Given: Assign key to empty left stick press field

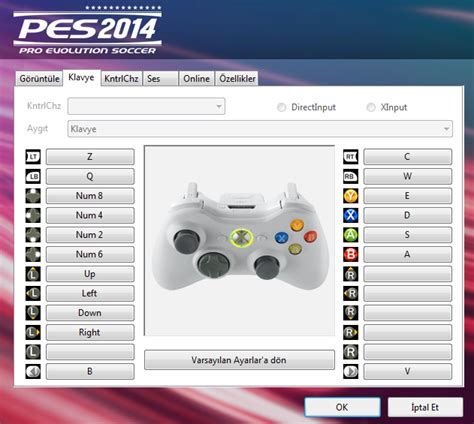Looking at the screenshot, I should click(90, 352).
